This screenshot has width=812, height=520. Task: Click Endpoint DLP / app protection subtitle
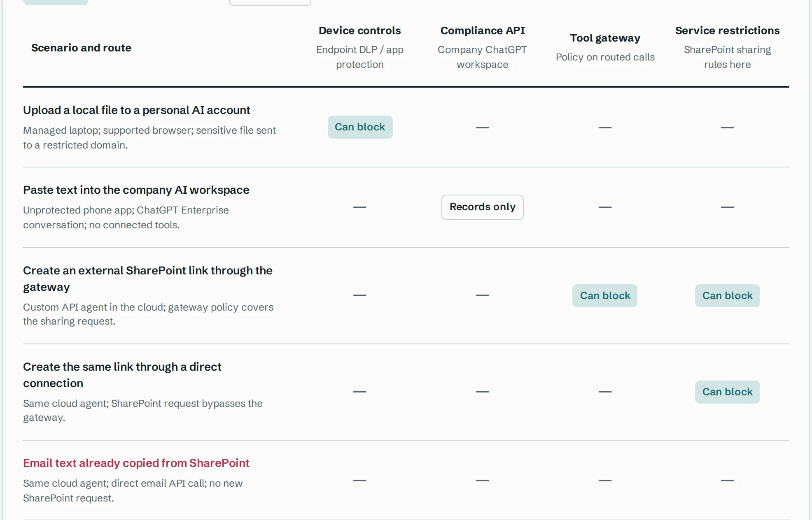click(x=360, y=57)
